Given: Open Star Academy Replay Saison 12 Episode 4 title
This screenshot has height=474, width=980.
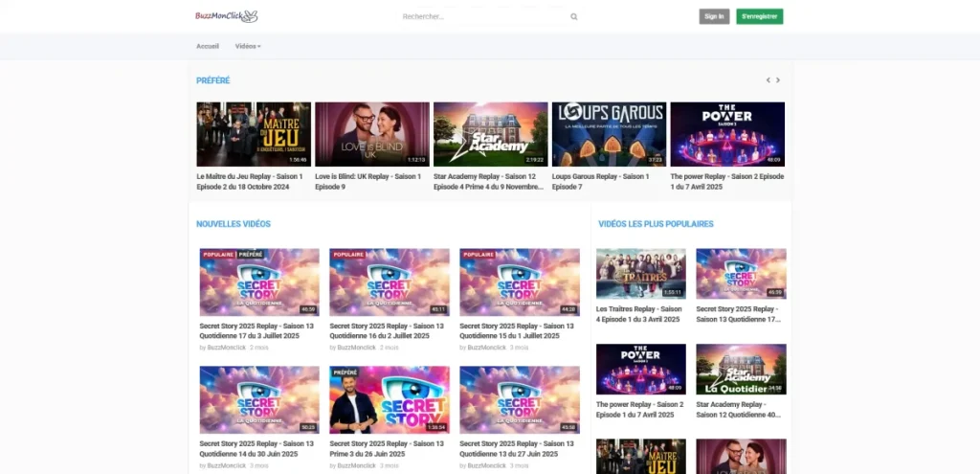Looking at the screenshot, I should point(489,181).
